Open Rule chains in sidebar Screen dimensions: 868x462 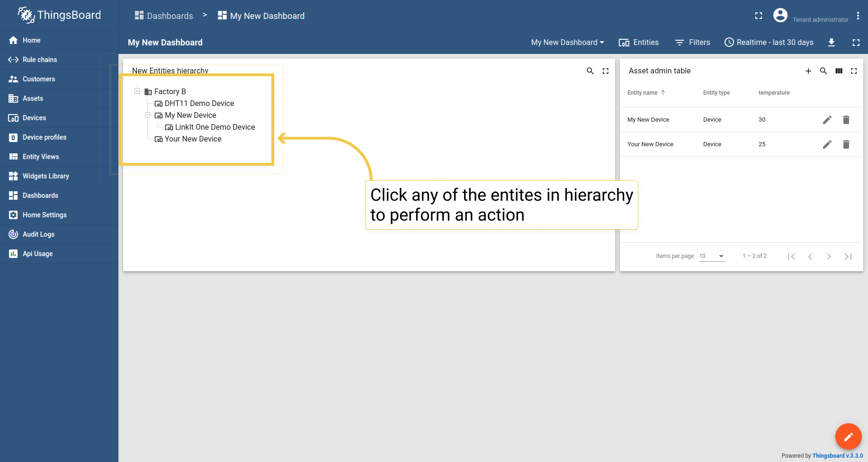[x=59, y=60]
